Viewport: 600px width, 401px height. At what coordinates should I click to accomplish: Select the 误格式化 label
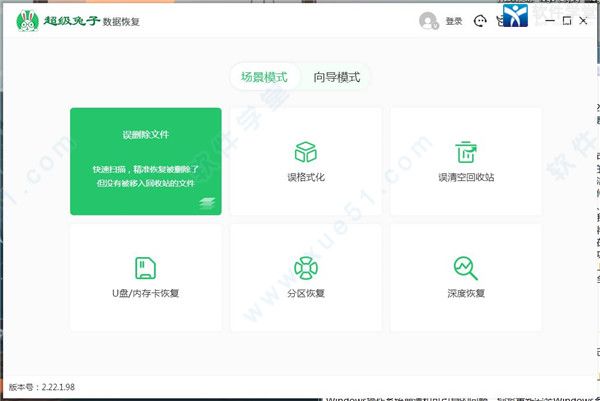coord(306,177)
